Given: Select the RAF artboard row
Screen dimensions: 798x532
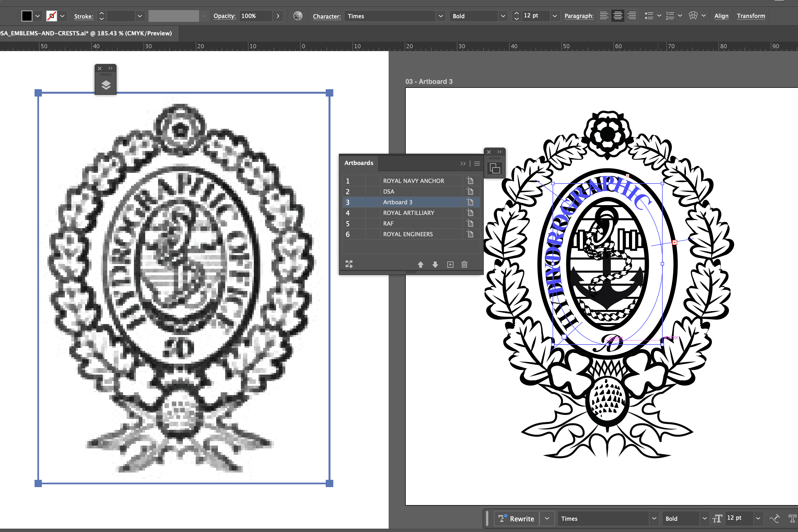Looking at the screenshot, I should [411, 223].
